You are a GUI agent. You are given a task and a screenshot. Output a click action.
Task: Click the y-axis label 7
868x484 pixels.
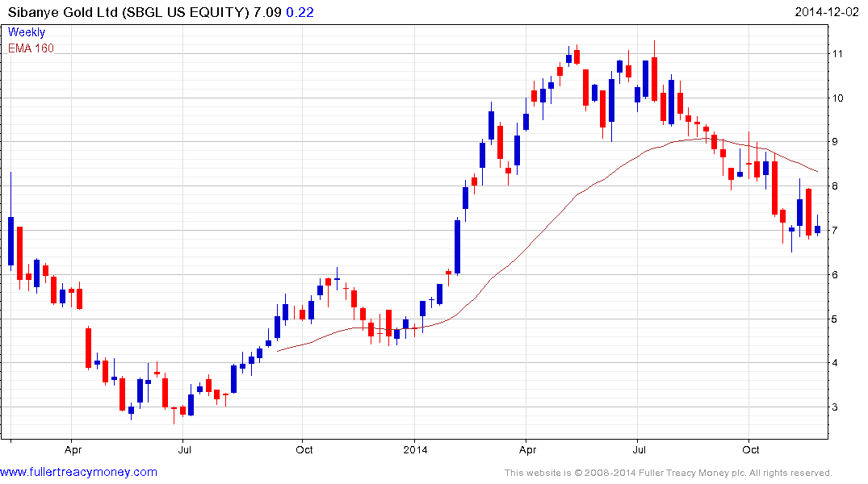click(x=836, y=230)
